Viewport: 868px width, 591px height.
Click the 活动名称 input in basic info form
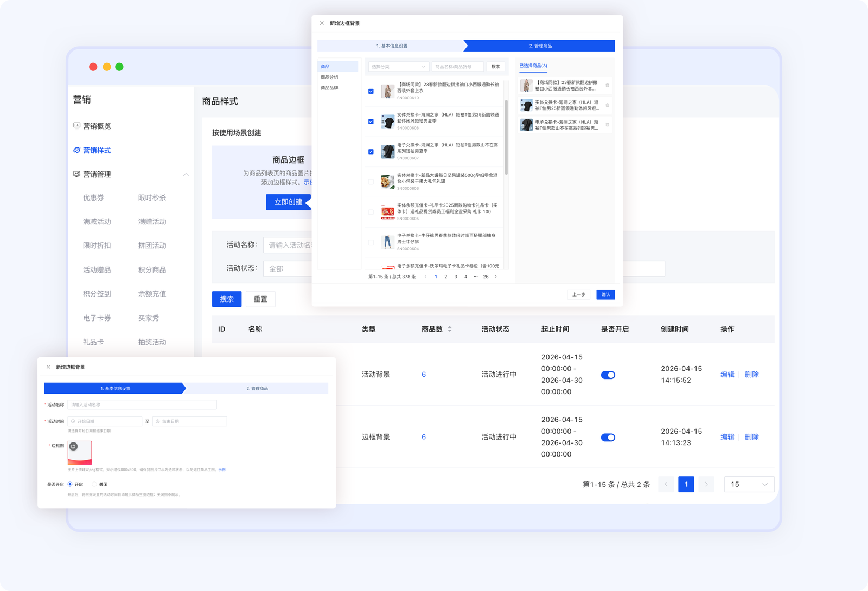(142, 404)
